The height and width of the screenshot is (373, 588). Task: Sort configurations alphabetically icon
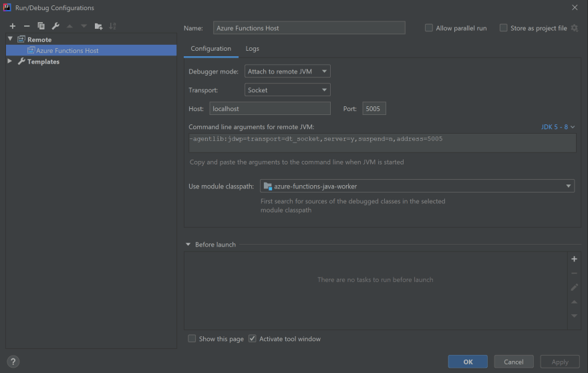(x=112, y=26)
